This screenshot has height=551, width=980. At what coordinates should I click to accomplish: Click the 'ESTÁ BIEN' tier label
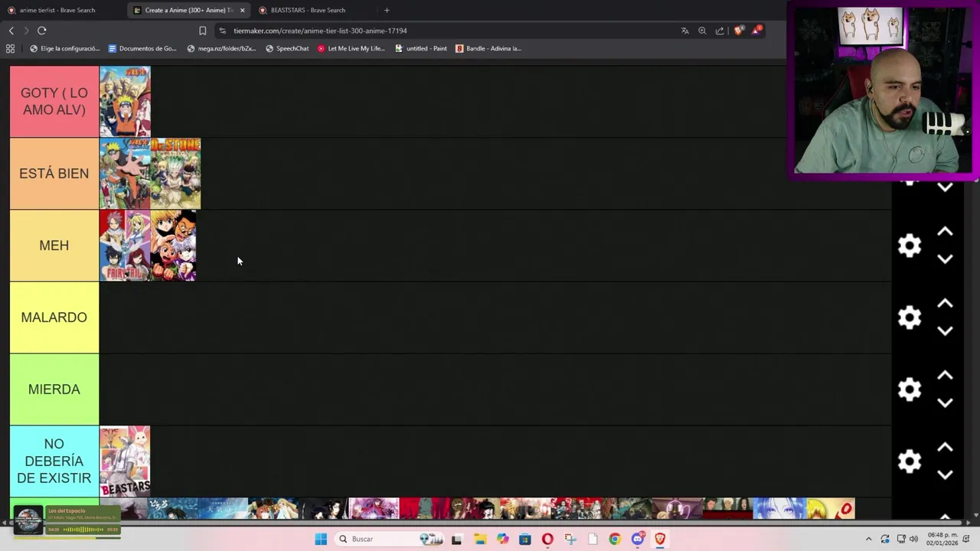click(x=54, y=174)
